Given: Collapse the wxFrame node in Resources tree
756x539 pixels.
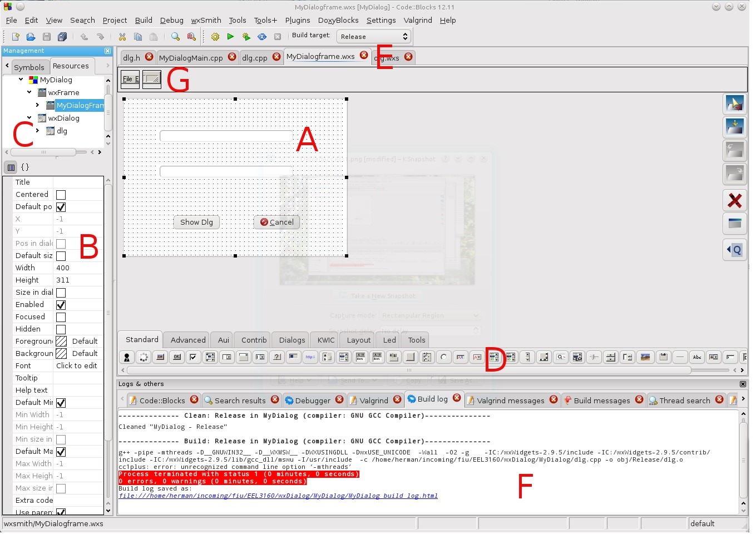Looking at the screenshot, I should coord(28,92).
